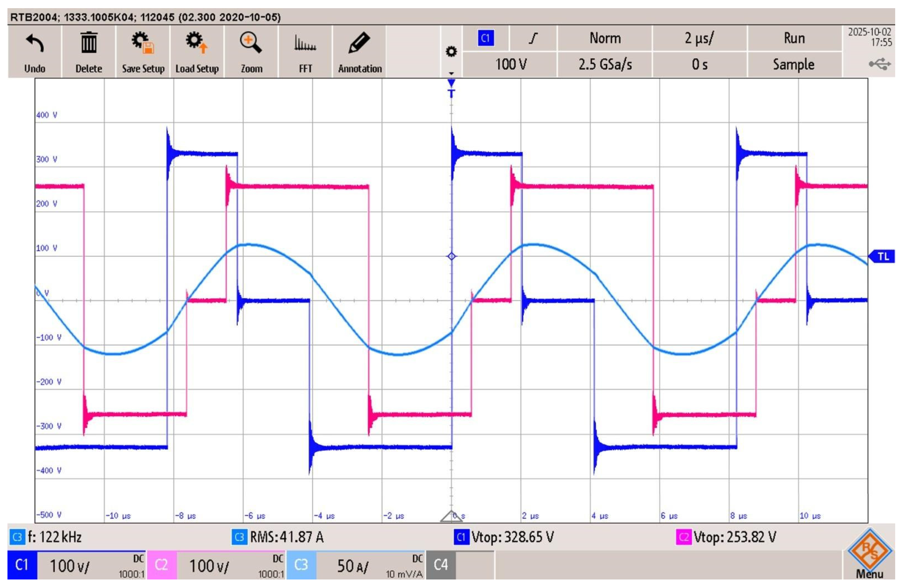Expand toolbar dropdown arrow under gear
The height and width of the screenshot is (588, 903).
click(451, 73)
